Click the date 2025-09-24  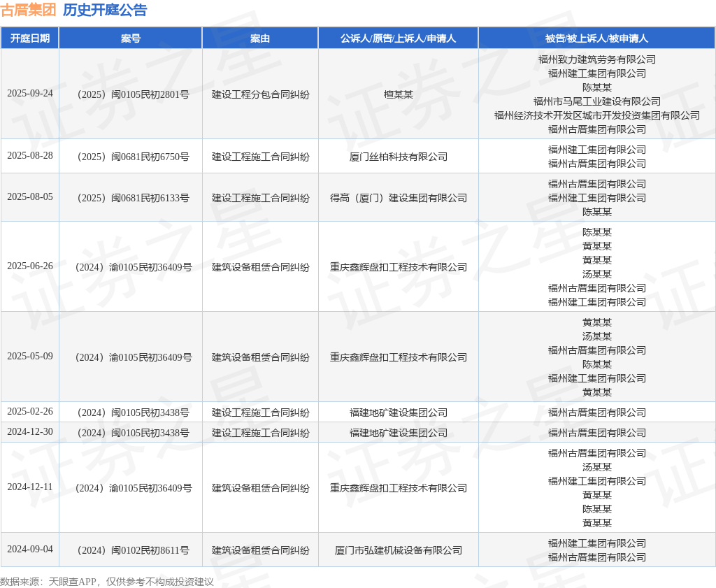tap(30, 93)
